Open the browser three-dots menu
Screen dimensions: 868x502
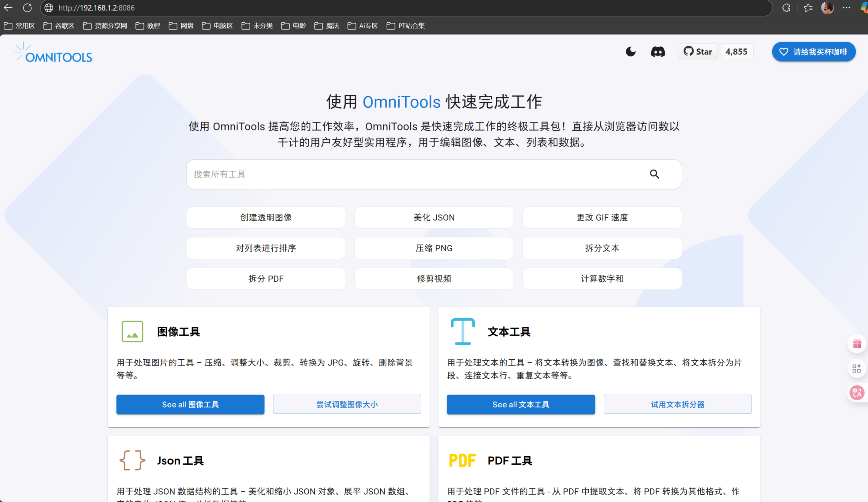[x=846, y=8]
